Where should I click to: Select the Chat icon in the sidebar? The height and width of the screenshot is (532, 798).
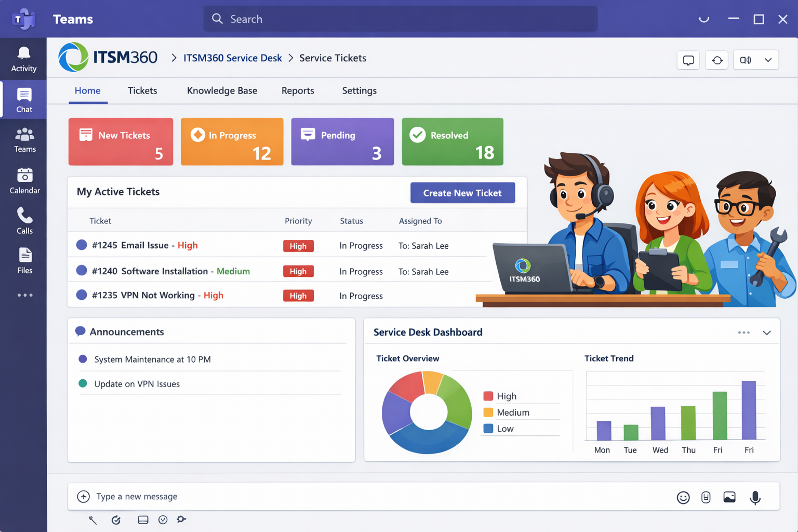(23, 99)
